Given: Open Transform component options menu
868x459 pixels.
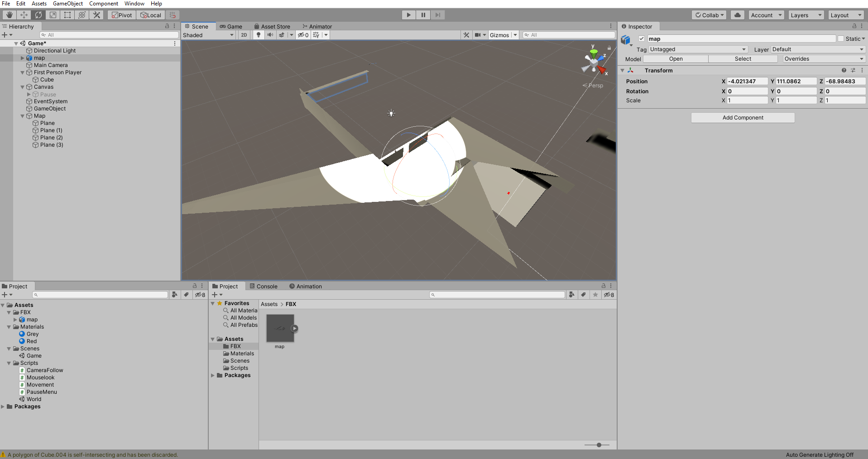Looking at the screenshot, I should (x=862, y=70).
